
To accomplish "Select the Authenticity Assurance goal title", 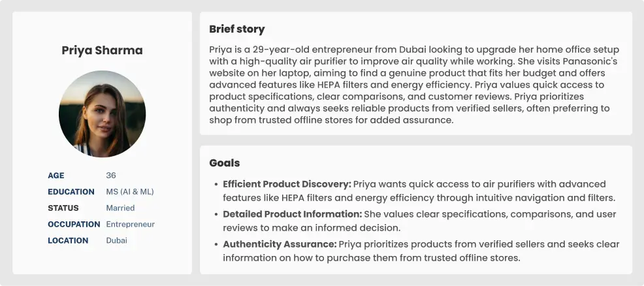I will tap(280, 244).
